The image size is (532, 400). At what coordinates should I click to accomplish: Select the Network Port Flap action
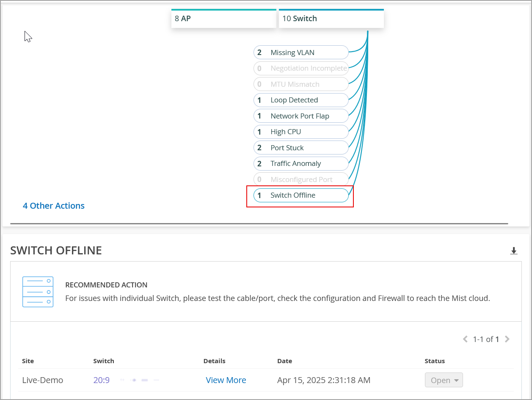(300, 116)
